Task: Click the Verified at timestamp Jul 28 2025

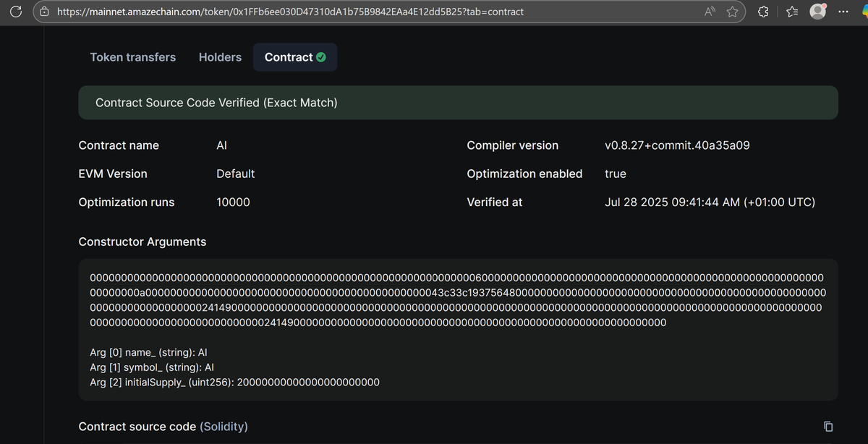Action: [710, 202]
